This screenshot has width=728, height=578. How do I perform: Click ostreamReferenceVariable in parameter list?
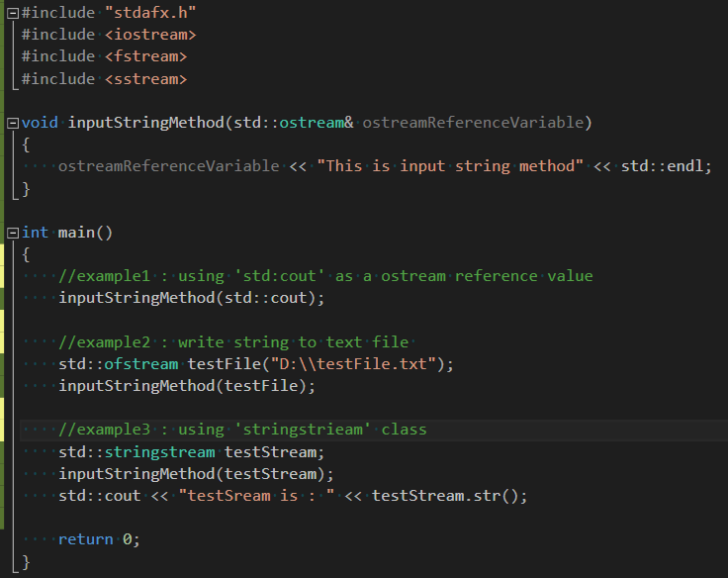coord(473,123)
